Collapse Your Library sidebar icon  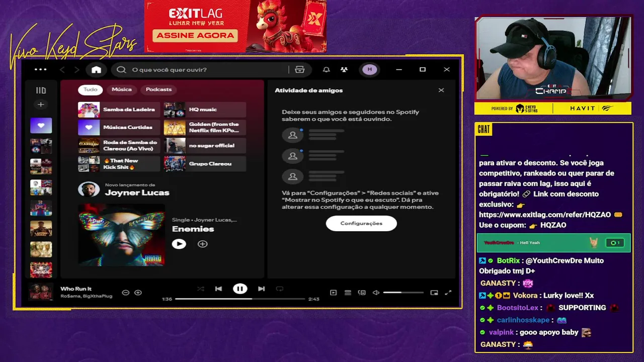point(41,90)
